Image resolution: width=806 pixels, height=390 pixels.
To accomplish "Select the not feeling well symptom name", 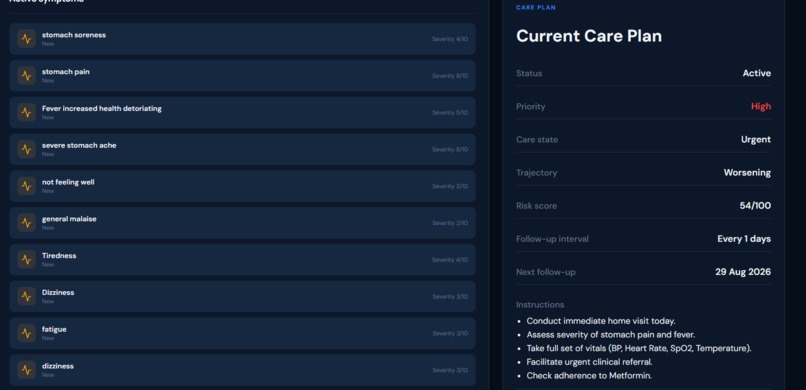I will click(68, 182).
